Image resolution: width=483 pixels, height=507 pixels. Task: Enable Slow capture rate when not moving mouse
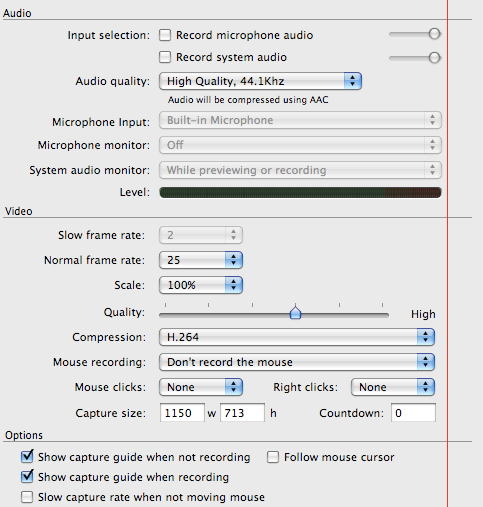[x=27, y=497]
